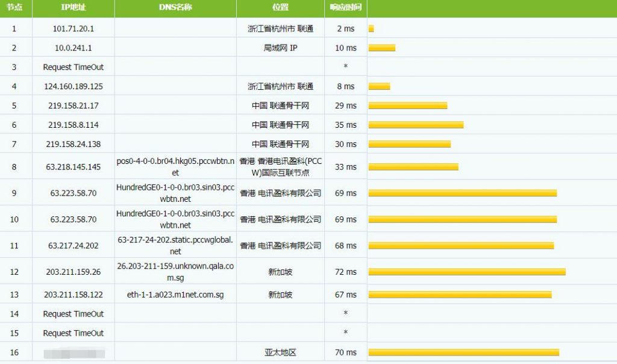Click the IP地址 column header

73,7
